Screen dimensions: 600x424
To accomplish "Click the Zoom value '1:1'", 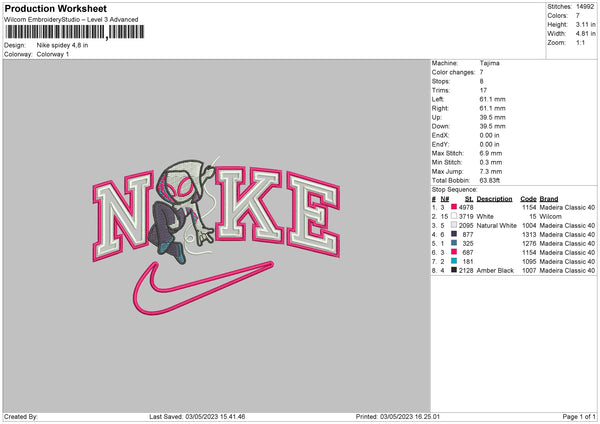I will (x=580, y=42).
